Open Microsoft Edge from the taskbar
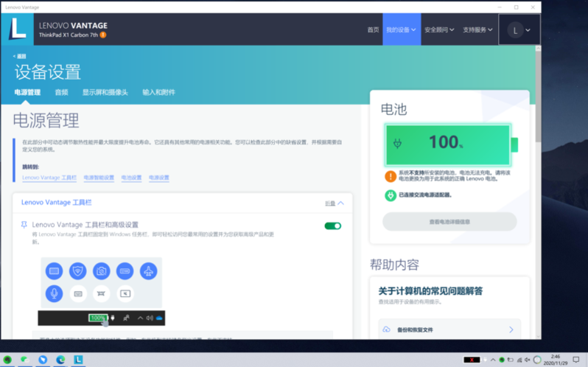 pyautogui.click(x=60, y=360)
